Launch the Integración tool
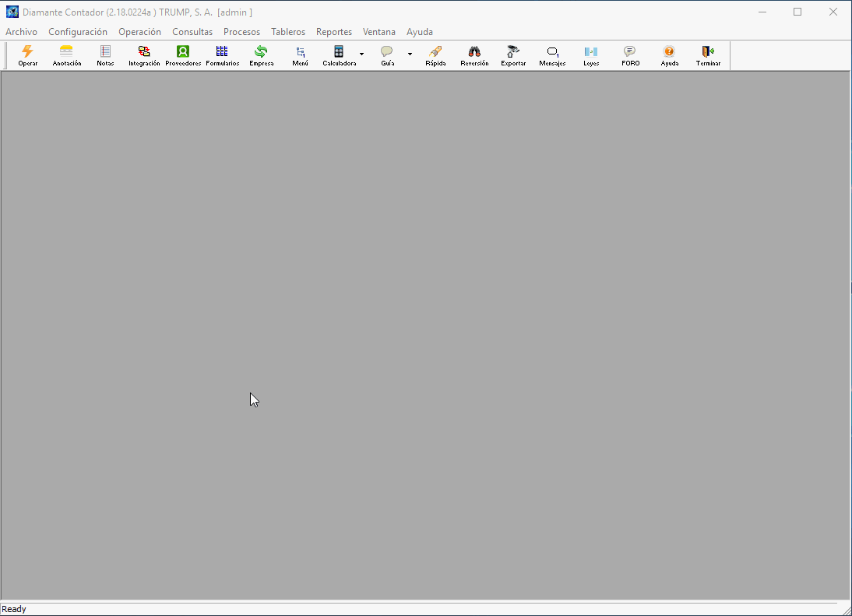The height and width of the screenshot is (616, 852). tap(144, 55)
